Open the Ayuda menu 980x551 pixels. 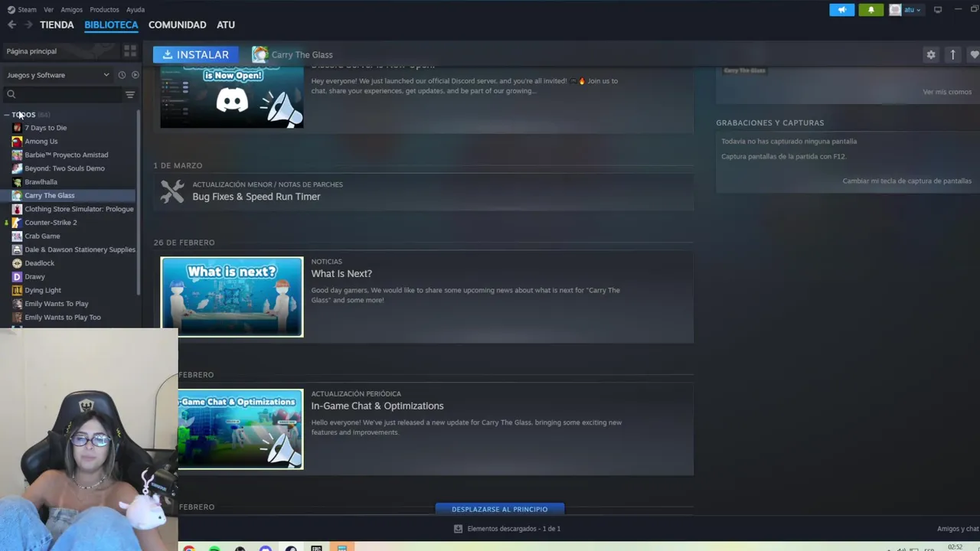pos(136,10)
